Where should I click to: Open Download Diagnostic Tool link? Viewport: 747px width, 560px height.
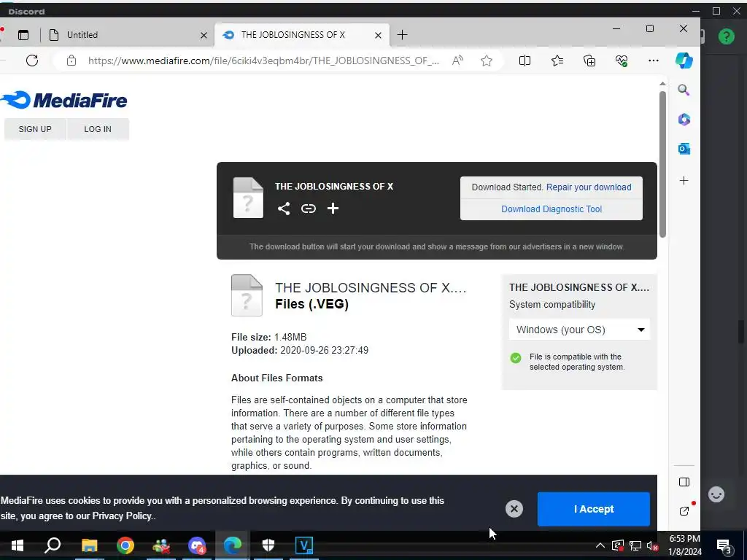551,209
